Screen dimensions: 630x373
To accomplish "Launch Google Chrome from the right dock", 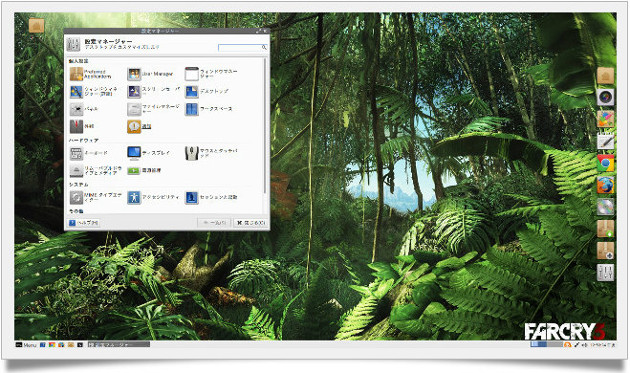I will click(x=605, y=163).
